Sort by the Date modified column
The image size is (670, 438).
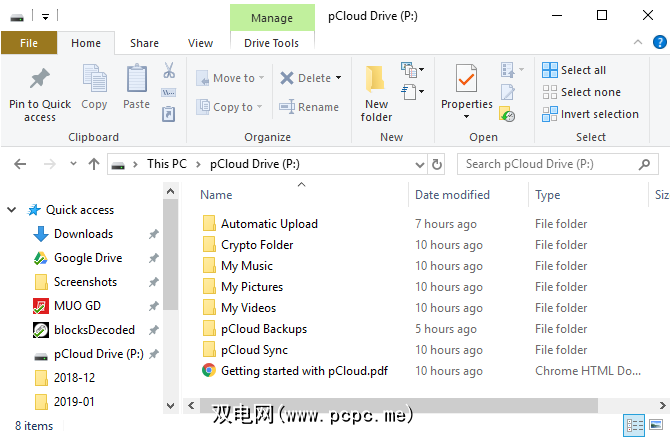[x=453, y=195]
